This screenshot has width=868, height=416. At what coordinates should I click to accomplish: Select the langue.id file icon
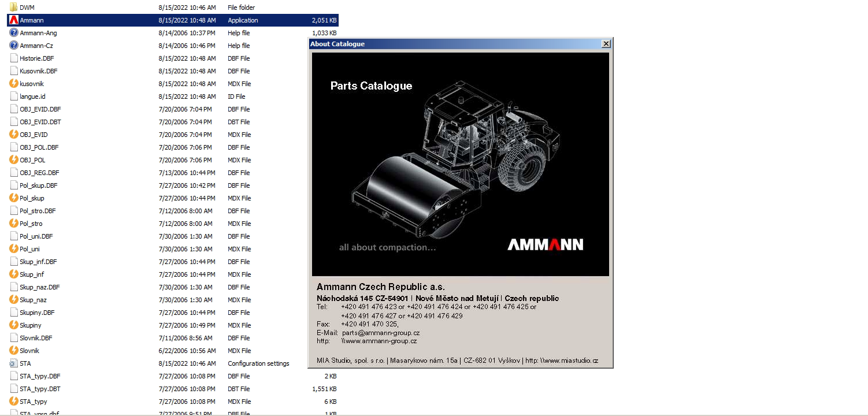(x=13, y=96)
